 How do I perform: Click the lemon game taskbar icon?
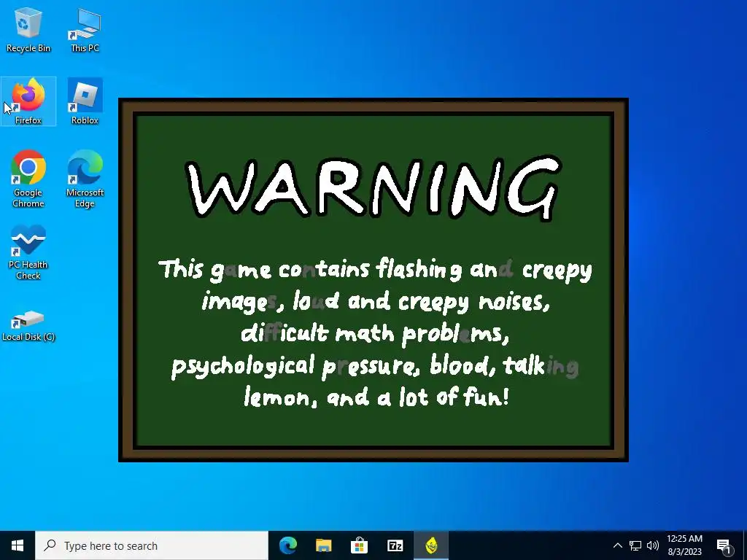pyautogui.click(x=431, y=545)
